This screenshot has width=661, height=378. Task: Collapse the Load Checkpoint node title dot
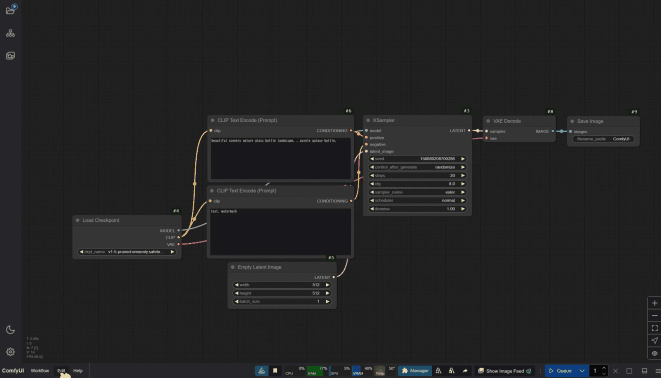pyautogui.click(x=78, y=220)
